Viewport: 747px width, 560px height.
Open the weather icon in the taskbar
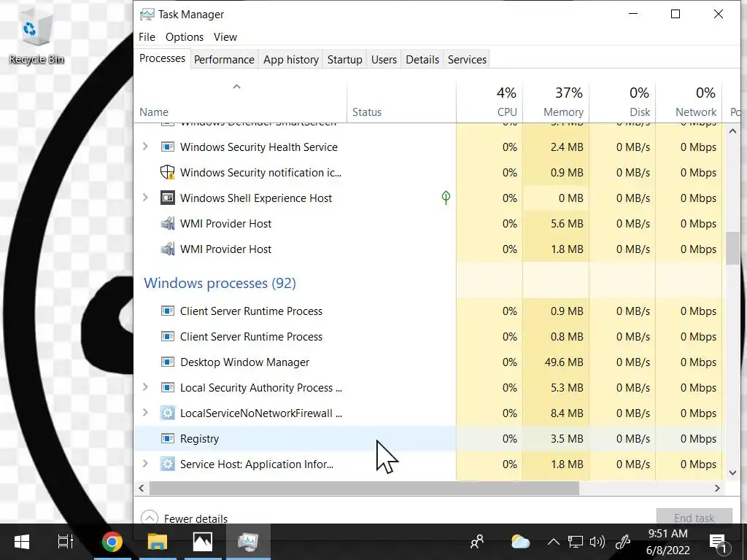click(x=519, y=542)
